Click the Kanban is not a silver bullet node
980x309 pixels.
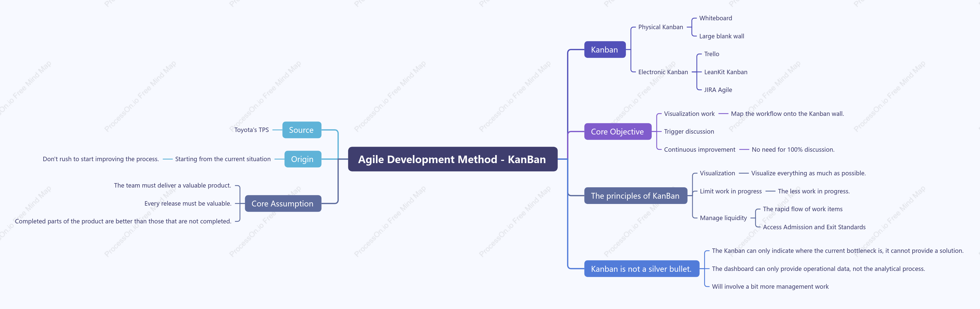[x=641, y=269]
